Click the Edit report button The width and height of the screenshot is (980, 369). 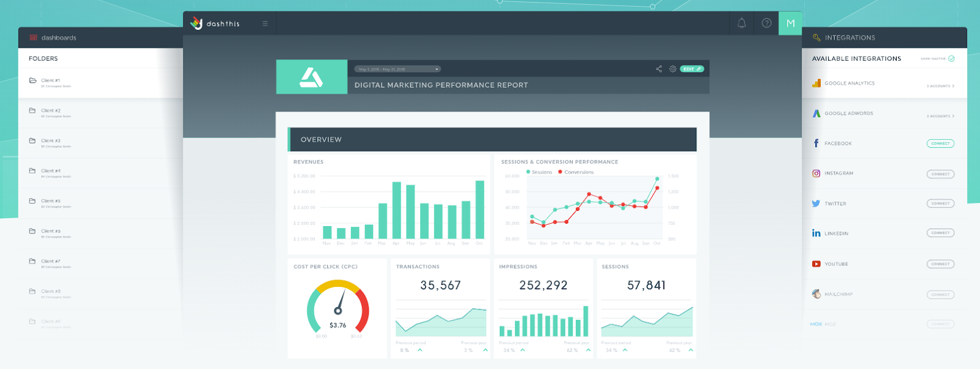point(692,69)
